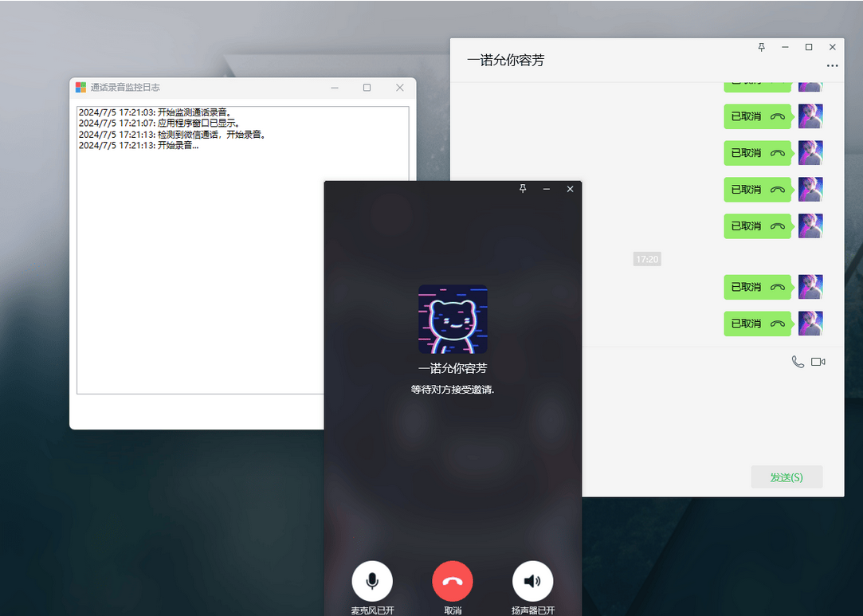Viewport: 863px width, 616px height.
Task: Maximize the chat window
Action: pyautogui.click(x=809, y=47)
